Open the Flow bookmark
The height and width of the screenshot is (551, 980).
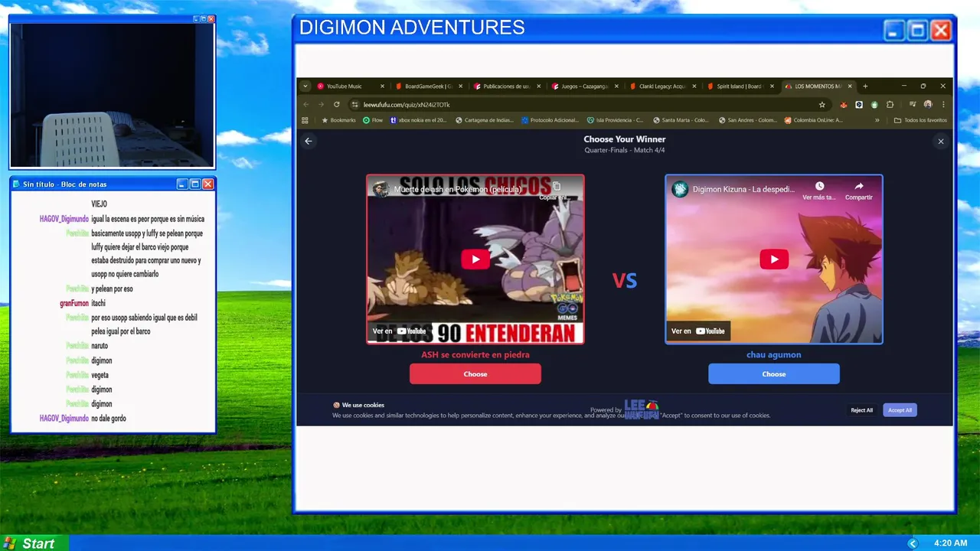click(373, 120)
